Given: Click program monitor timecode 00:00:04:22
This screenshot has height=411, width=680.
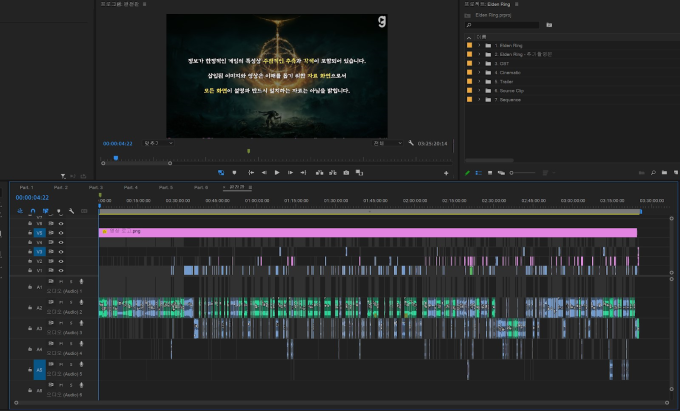Looking at the screenshot, I should [118, 144].
